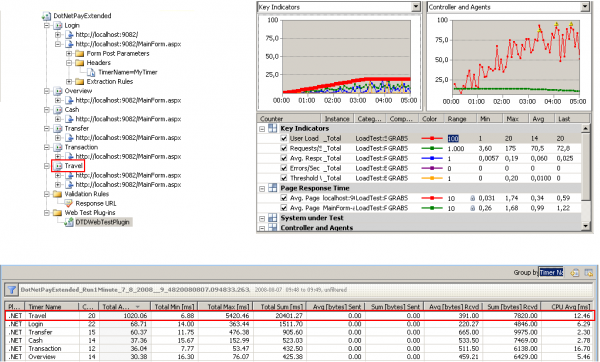Toggle the Avg. Response Time counter checkbox
The width and height of the screenshot is (600, 362).
284,158
